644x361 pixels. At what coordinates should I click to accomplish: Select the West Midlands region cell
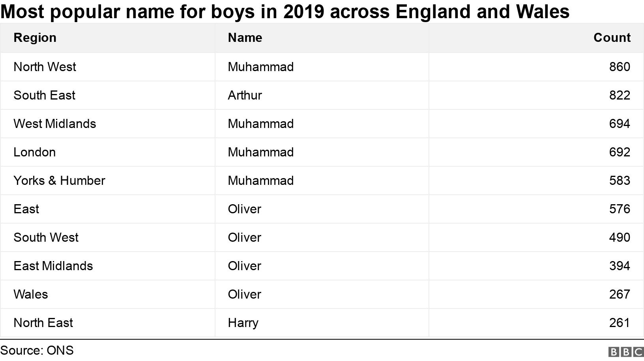click(54, 124)
